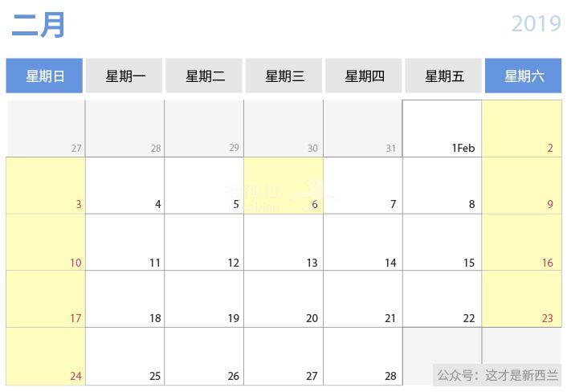Select Tuesday February 19 cell

point(204,299)
